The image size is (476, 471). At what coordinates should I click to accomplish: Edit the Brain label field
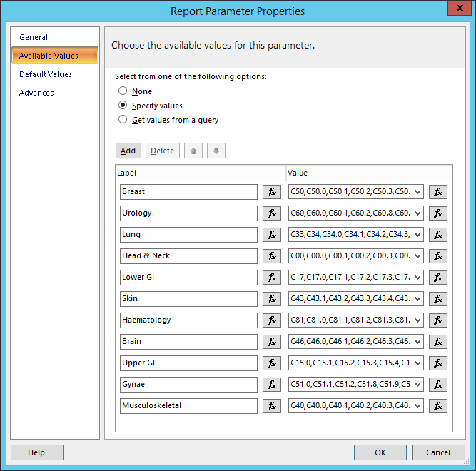[188, 342]
